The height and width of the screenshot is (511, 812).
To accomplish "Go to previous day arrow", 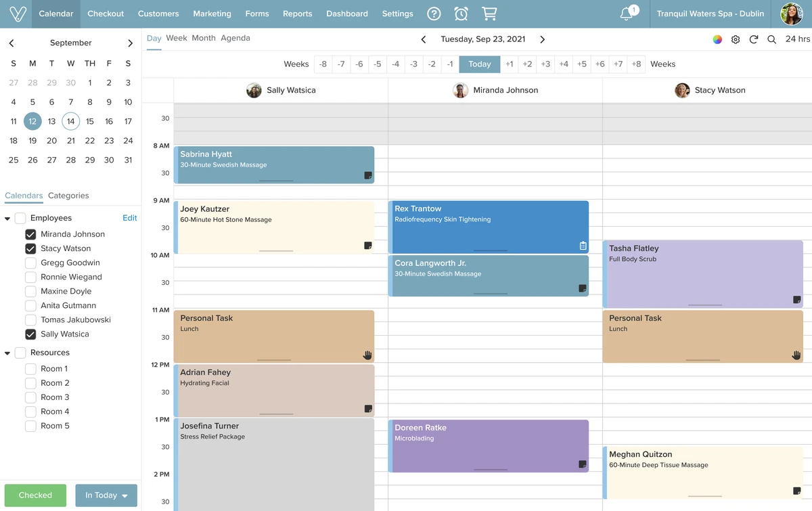I will 424,39.
